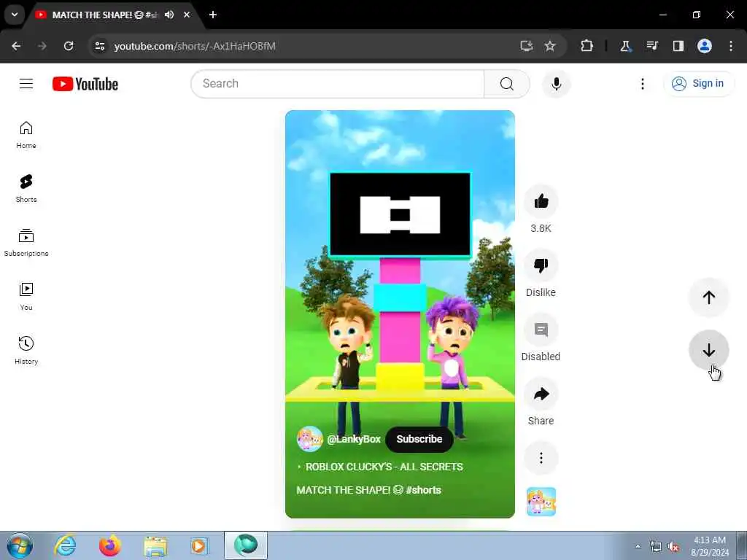Go to previous Short with up arrow
Screen dimensions: 747x560
[708, 297]
